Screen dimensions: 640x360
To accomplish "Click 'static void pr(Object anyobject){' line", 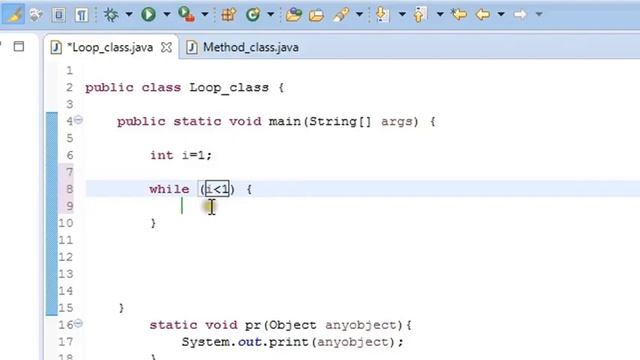I will pos(280,325).
